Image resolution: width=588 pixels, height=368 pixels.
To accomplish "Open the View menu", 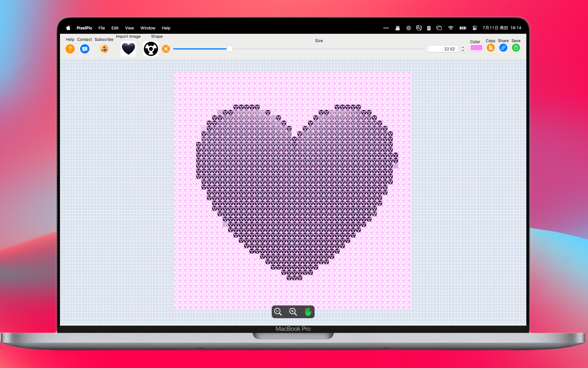I will (129, 28).
